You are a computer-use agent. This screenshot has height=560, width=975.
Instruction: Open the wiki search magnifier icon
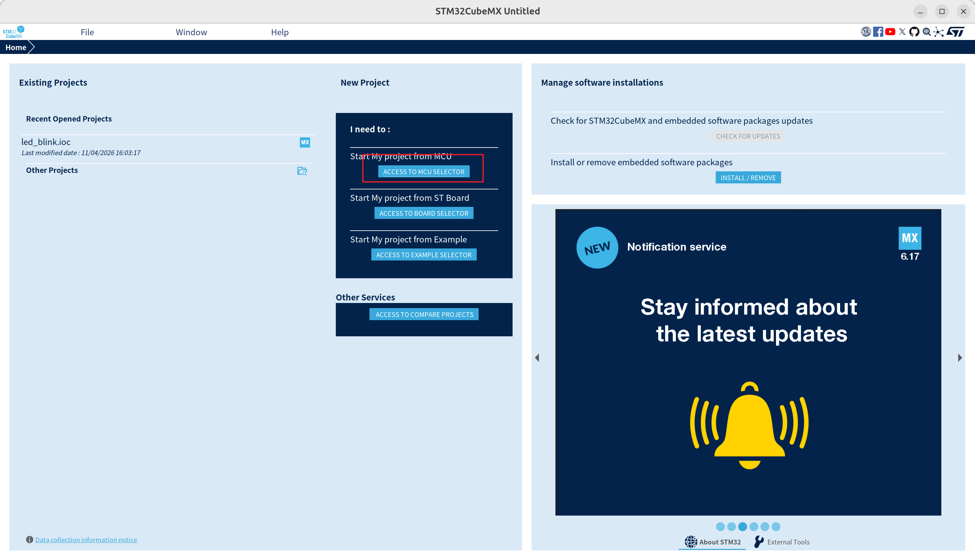pos(926,32)
